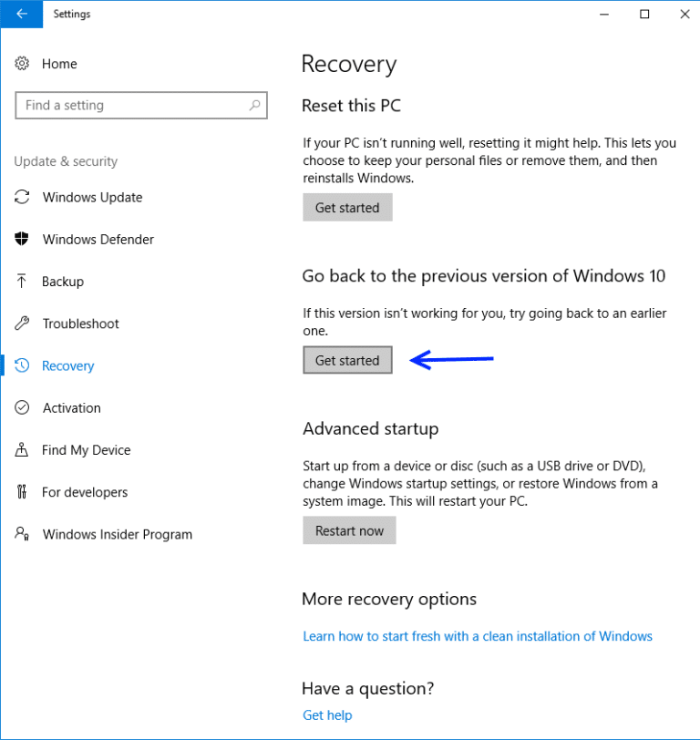Click Get started to go back to previous version

coord(347,359)
